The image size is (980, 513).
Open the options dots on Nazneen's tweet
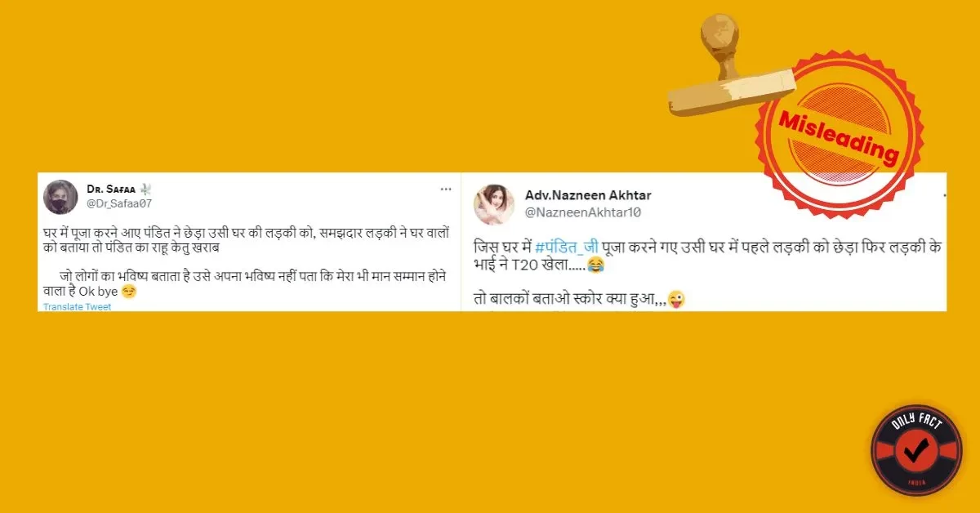pos(943,196)
